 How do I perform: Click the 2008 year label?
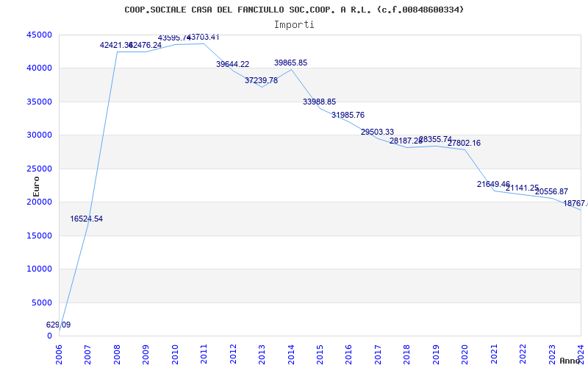click(117, 354)
